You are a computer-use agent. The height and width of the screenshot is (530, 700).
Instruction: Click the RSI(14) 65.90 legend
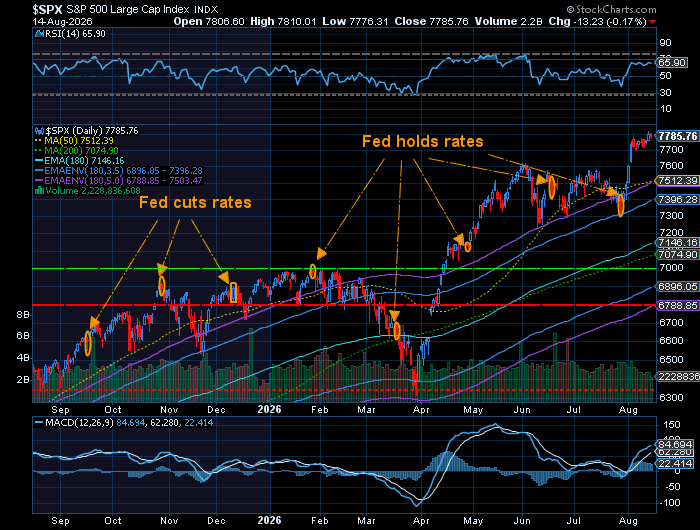[x=75, y=34]
